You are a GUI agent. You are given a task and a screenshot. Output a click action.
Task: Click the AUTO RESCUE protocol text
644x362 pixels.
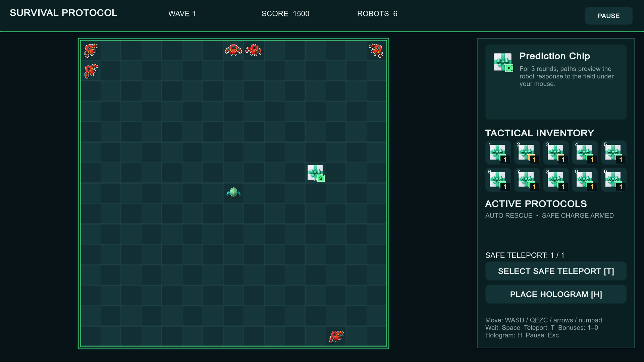point(508,216)
